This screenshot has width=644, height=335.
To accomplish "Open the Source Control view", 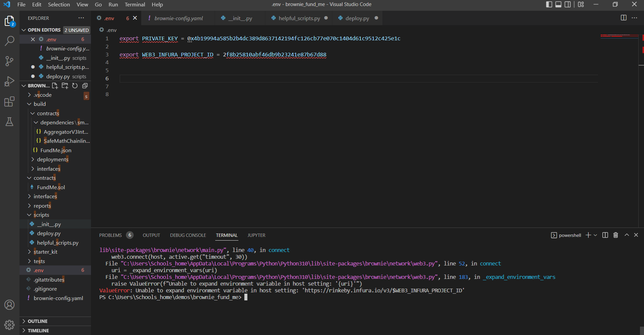I will [x=9, y=61].
